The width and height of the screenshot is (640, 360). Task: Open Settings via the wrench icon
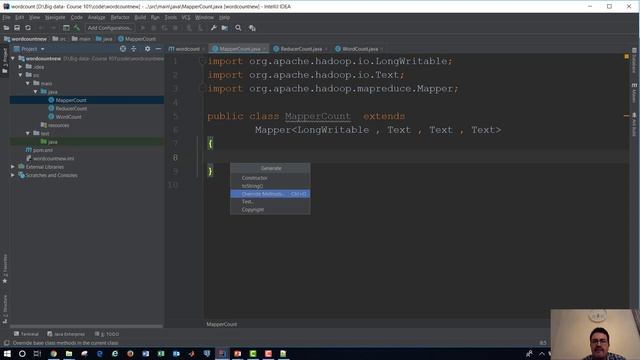pos(213,28)
